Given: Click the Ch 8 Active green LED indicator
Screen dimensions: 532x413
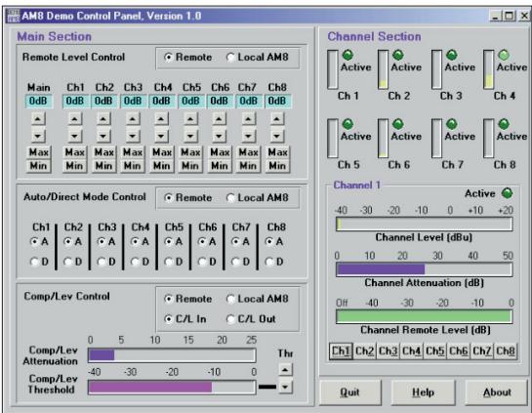Looking at the screenshot, I should [x=504, y=124].
